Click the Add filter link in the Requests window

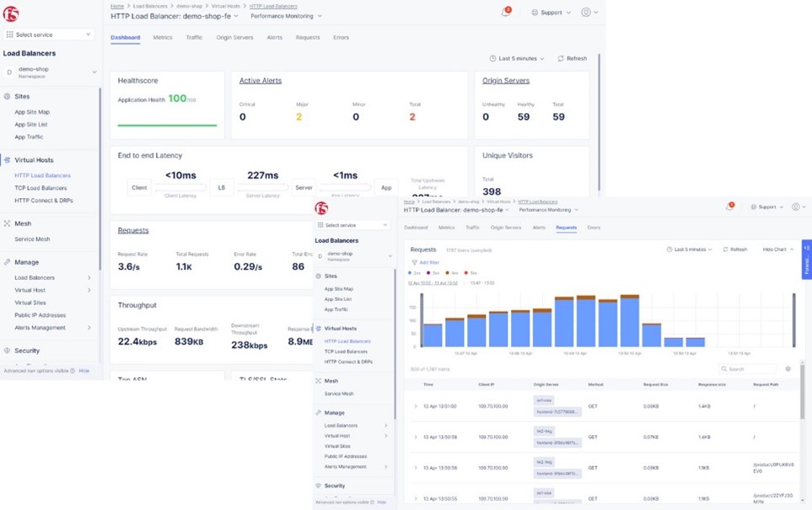tap(429, 262)
